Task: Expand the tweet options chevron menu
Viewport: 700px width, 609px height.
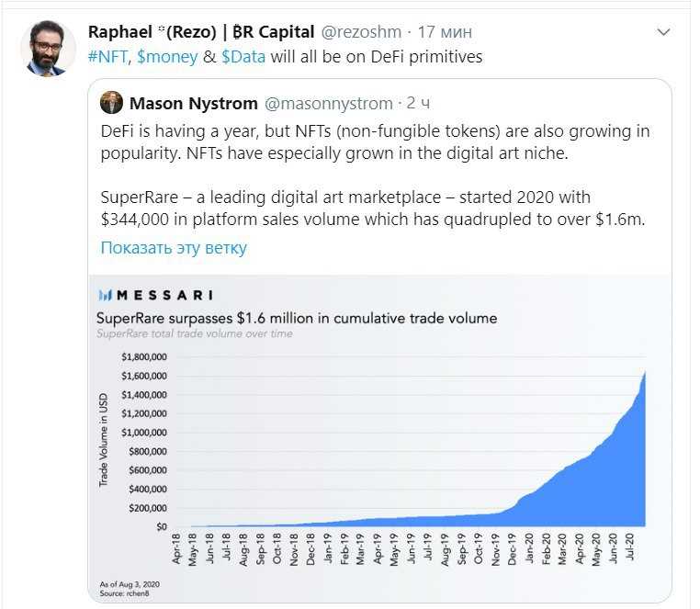Action: [664, 32]
